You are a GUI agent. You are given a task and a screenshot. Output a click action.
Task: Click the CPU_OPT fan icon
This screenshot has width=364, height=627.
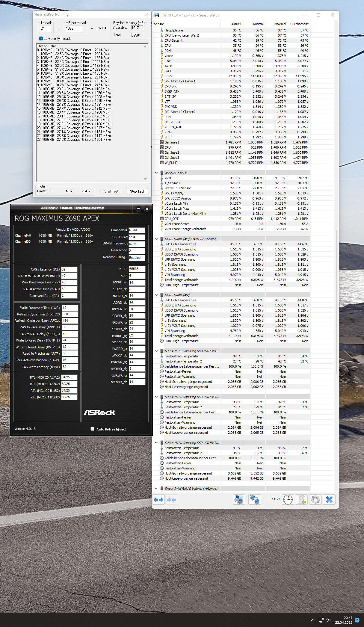tap(162, 219)
